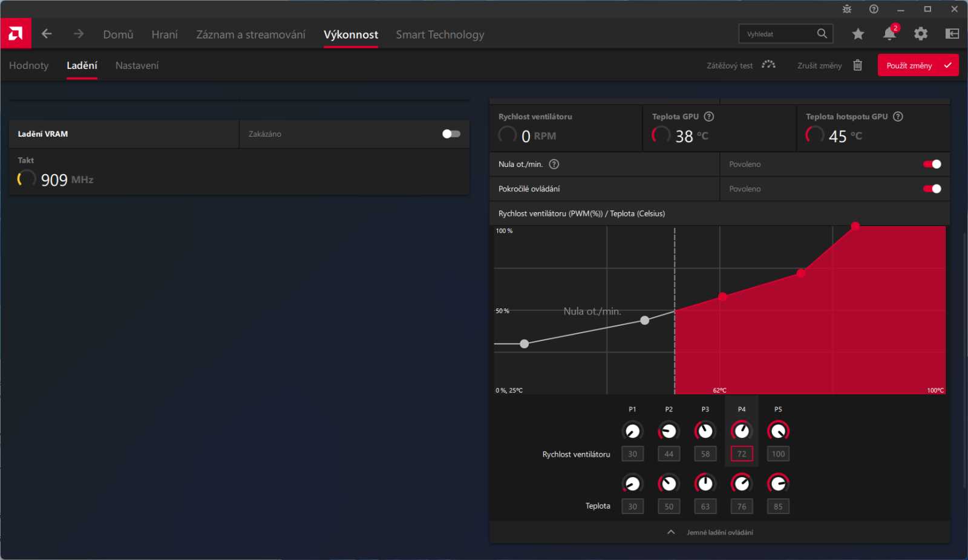The width and height of the screenshot is (968, 560).
Task: Open Záznam a streamování menu
Action: (250, 34)
